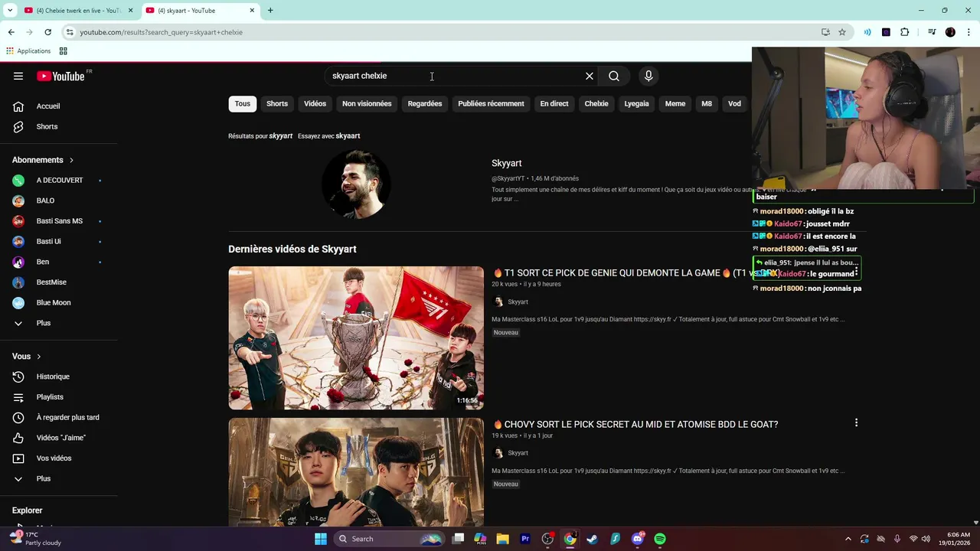Open Vidéos "J'aime" in the sidebar
Viewport: 980px width, 551px height.
click(x=59, y=438)
